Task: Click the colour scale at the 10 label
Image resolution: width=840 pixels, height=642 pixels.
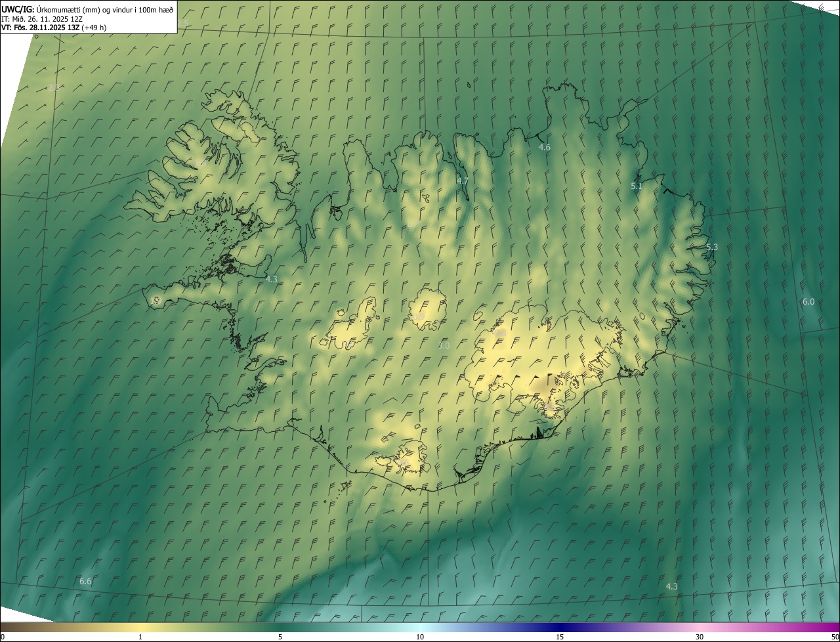Action: (420, 637)
